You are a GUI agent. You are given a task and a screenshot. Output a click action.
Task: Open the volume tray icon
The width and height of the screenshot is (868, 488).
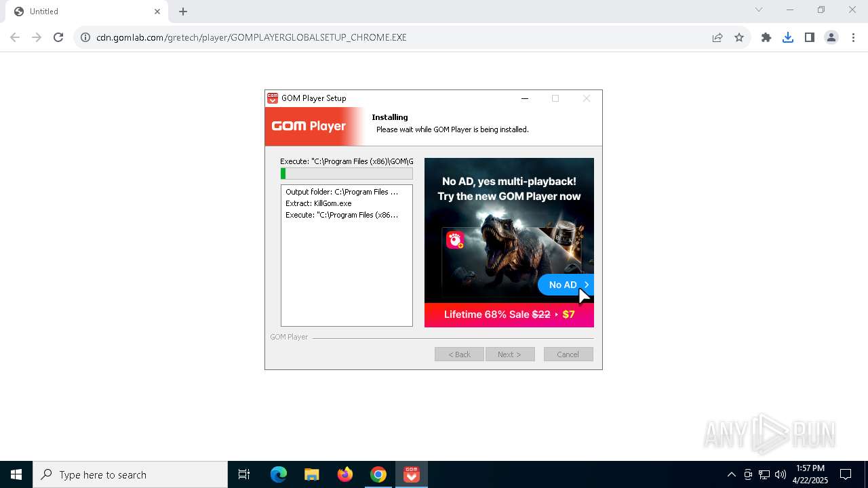(780, 474)
